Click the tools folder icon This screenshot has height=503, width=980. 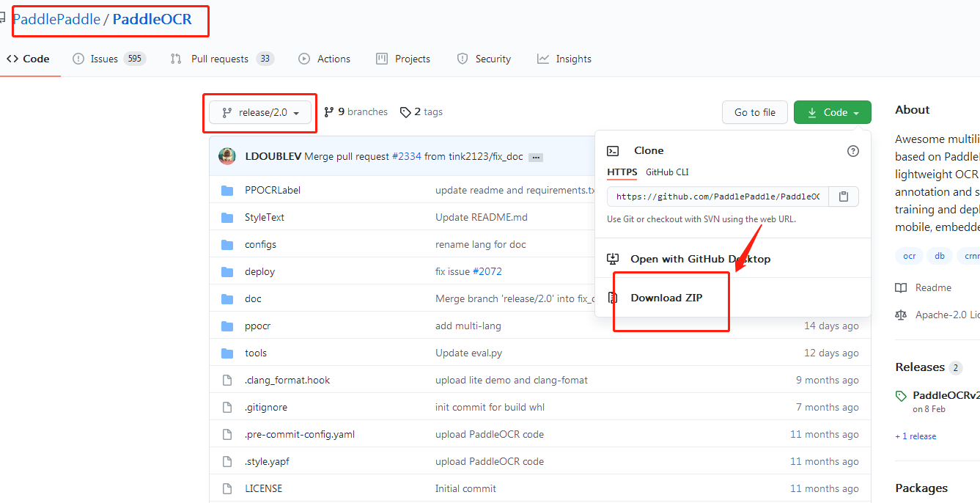(x=227, y=353)
